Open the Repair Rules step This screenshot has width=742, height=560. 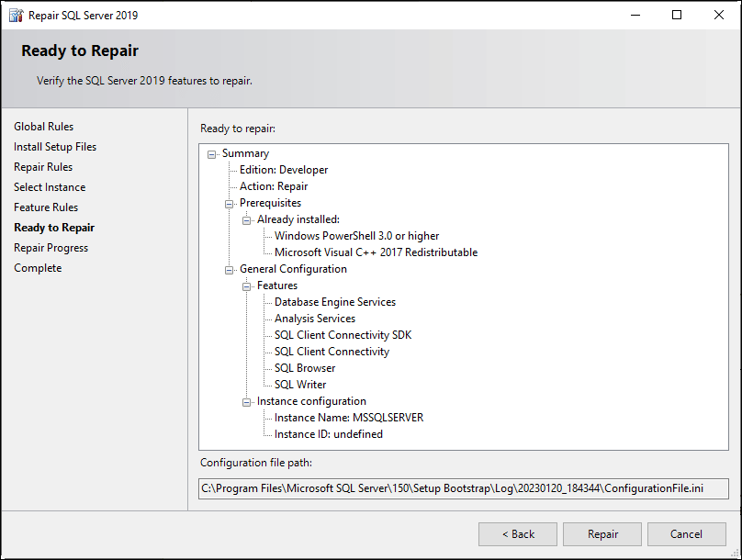43,166
